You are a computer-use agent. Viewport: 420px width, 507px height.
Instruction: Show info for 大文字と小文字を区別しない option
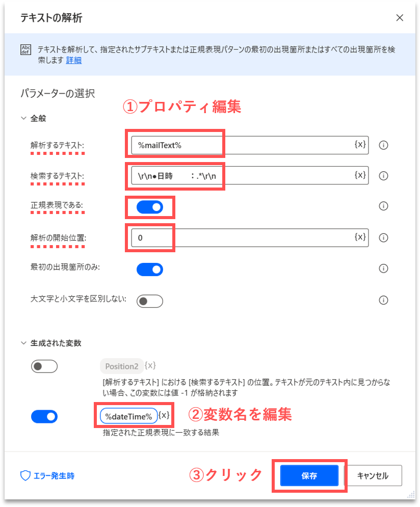coord(383,300)
